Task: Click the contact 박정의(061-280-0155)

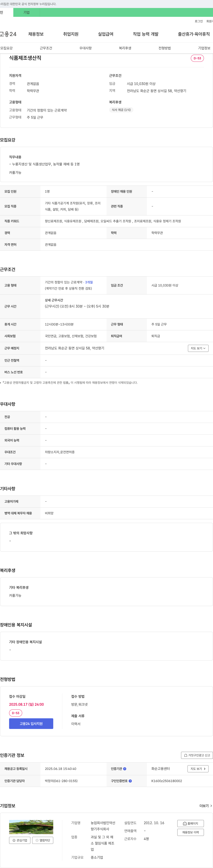Action: click(x=61, y=781)
